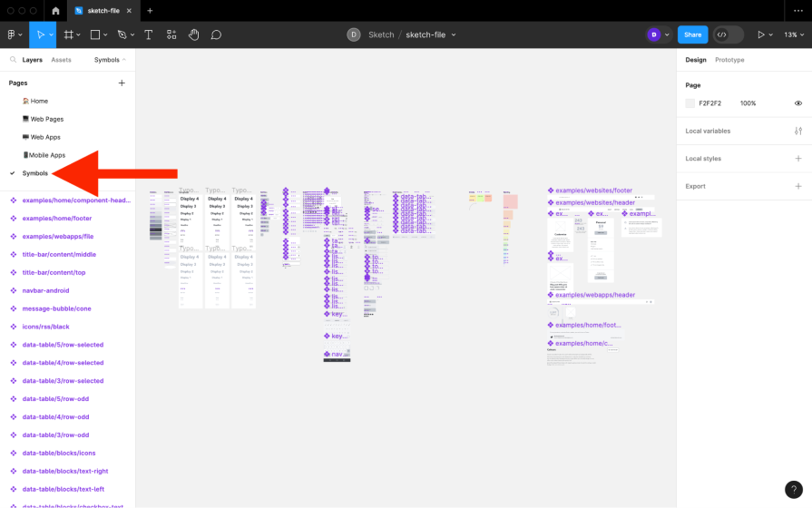Switch to the Assets tab

(x=61, y=60)
